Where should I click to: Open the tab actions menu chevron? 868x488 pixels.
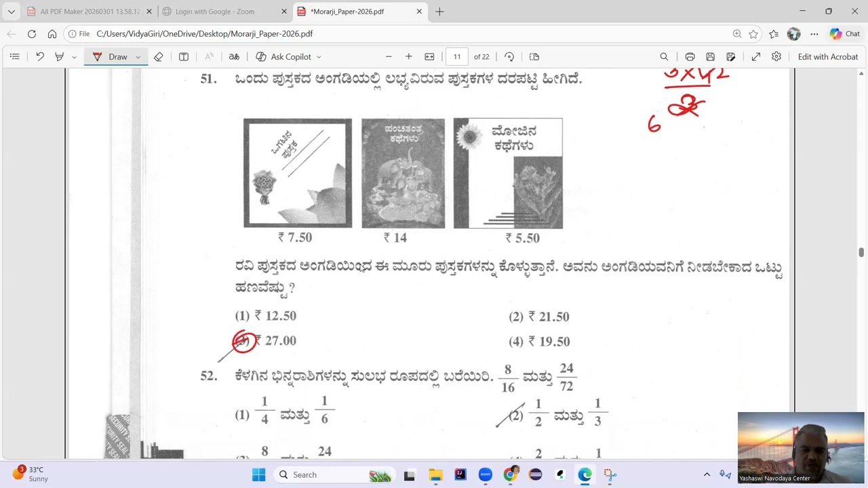(x=11, y=12)
